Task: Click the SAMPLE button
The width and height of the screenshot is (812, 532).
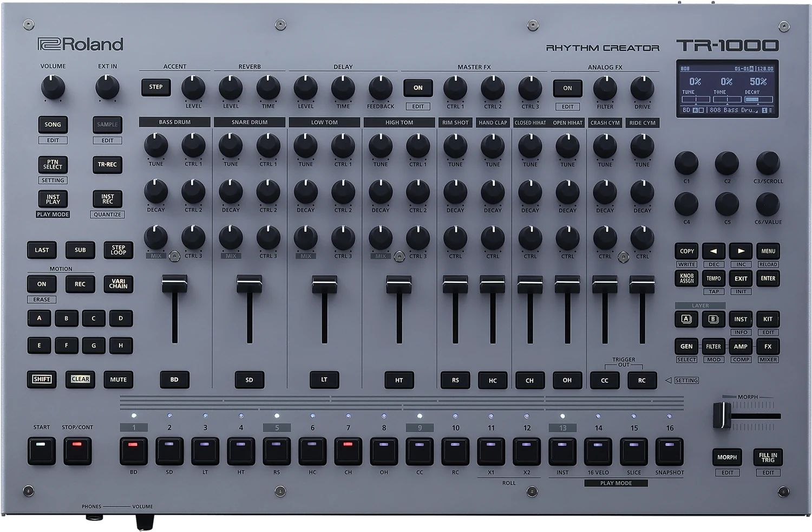Action: point(107,125)
